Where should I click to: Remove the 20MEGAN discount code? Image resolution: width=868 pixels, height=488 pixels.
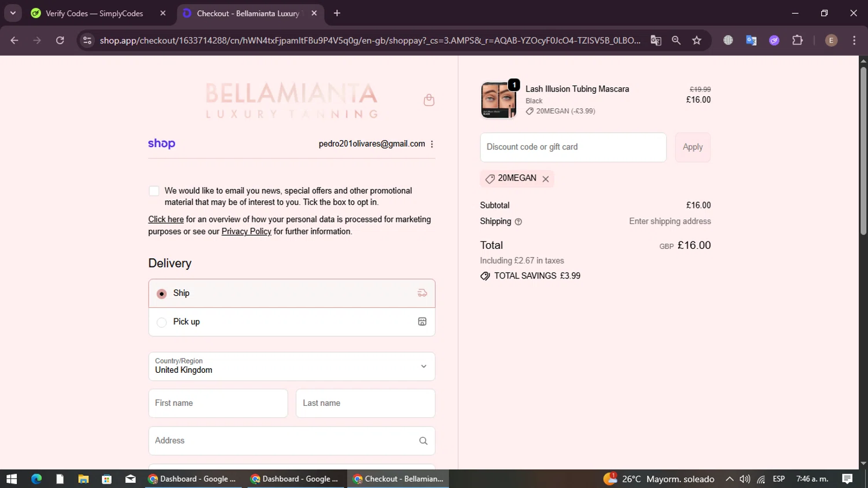point(546,179)
